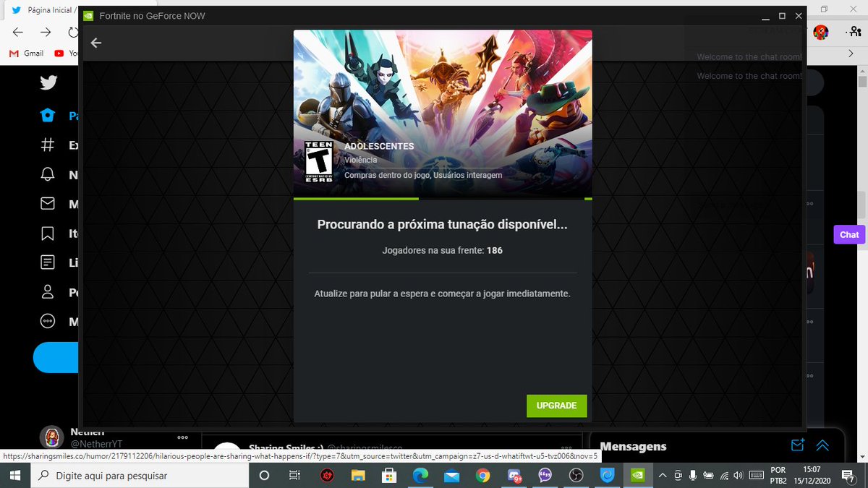The image size is (868, 488).
Task: Maximize the GeForce NOW window
Action: 782,15
